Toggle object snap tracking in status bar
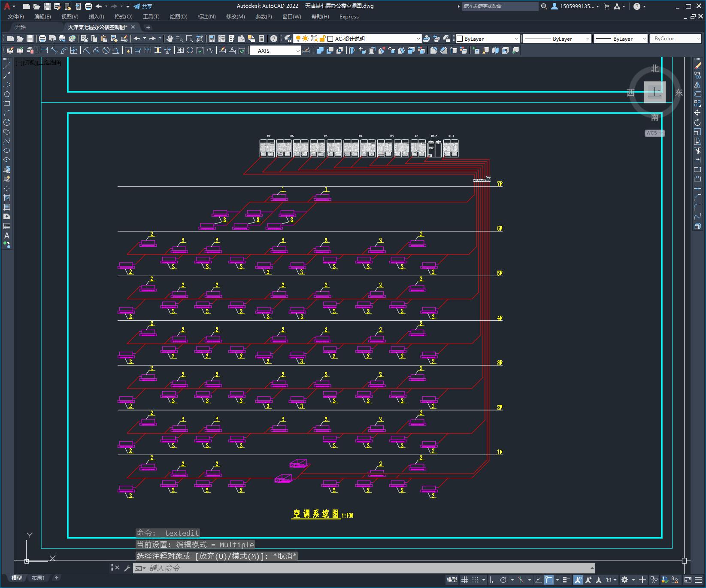This screenshot has width=706, height=588. (x=538, y=580)
